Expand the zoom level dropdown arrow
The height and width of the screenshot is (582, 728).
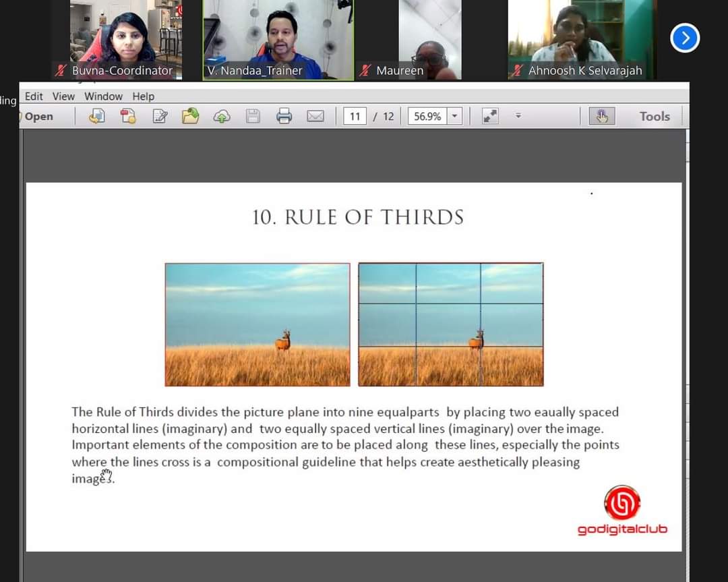click(x=455, y=116)
